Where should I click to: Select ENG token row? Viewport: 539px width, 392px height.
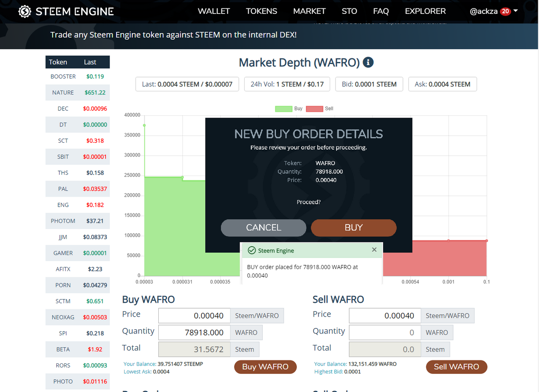[77, 205]
